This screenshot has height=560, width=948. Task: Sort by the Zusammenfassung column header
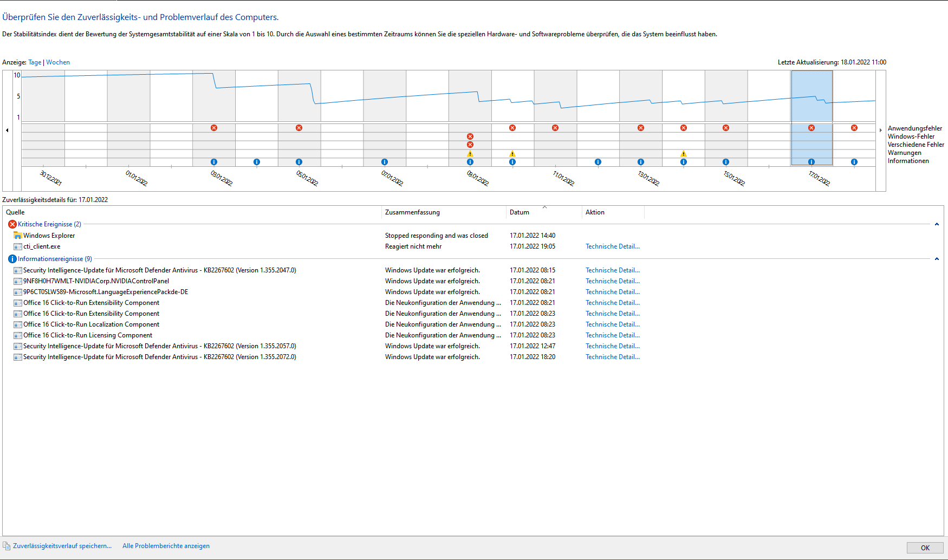444,212
